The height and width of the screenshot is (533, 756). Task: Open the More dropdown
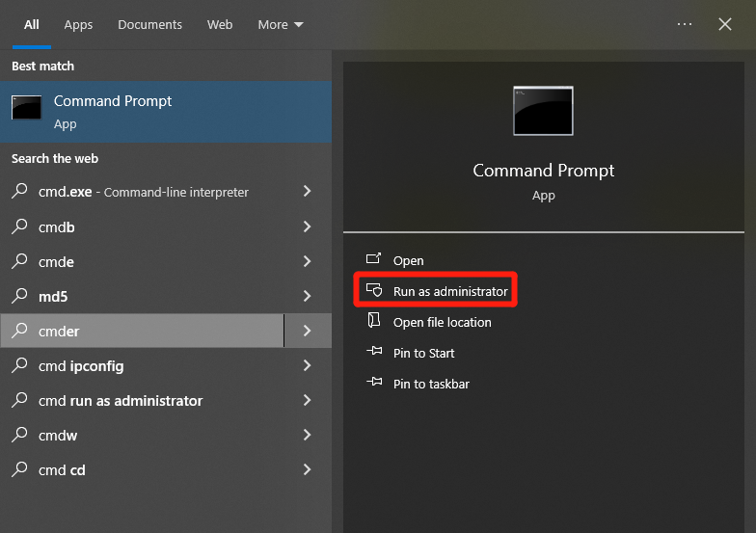tap(280, 25)
